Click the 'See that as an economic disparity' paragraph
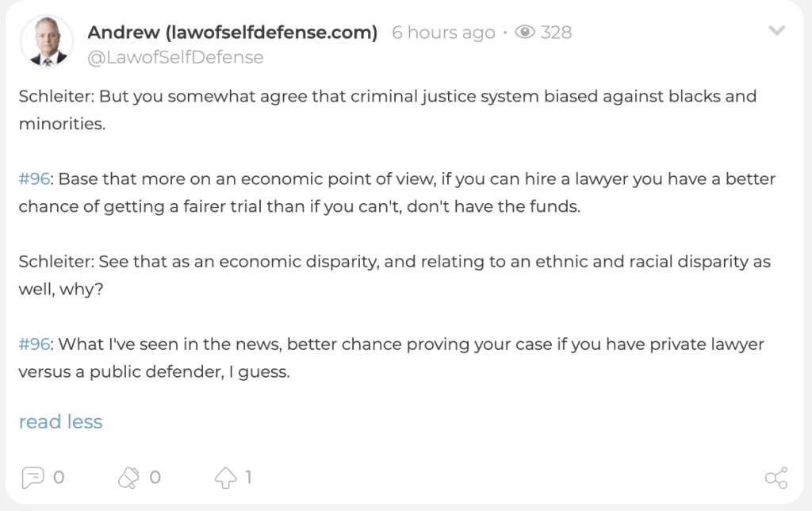This screenshot has height=511, width=812. pyautogui.click(x=395, y=275)
